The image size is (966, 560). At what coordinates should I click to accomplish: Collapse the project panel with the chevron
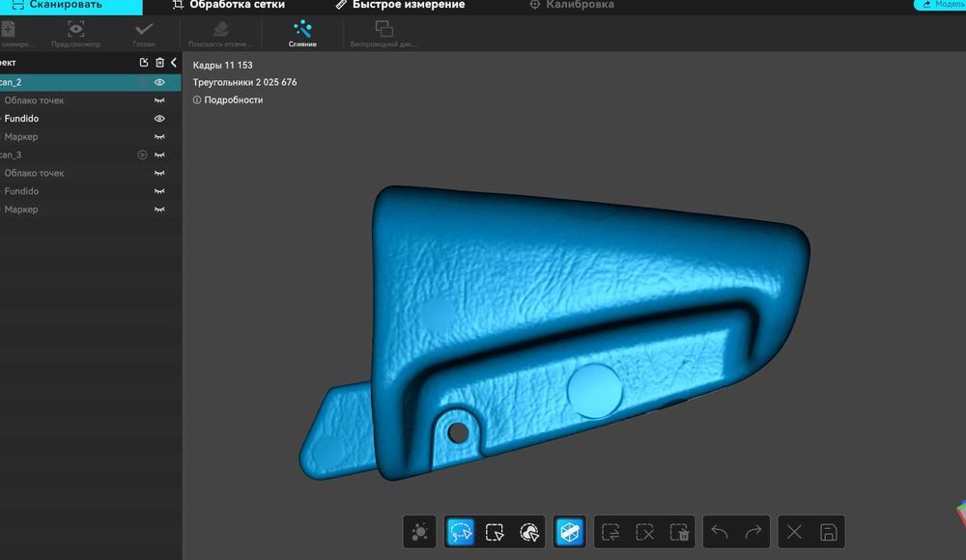[174, 62]
